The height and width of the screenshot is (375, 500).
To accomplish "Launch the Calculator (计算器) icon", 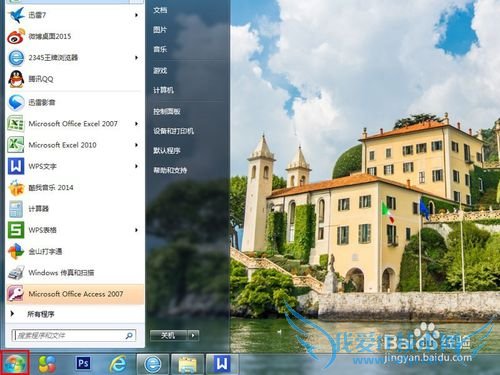I will click(16, 209).
